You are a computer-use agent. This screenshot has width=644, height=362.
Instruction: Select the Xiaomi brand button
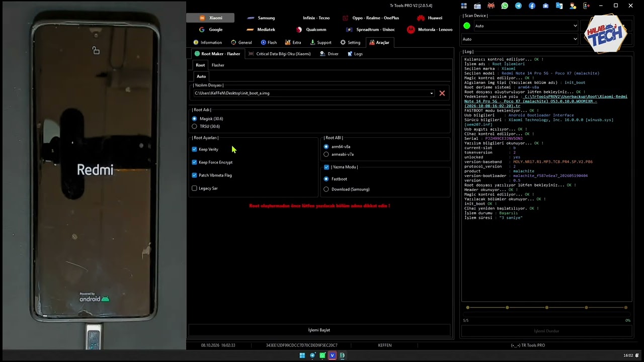[x=210, y=18]
